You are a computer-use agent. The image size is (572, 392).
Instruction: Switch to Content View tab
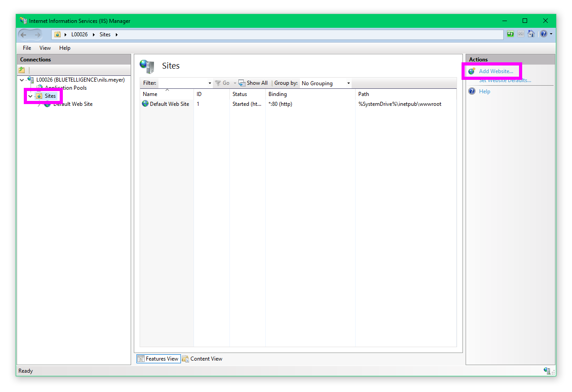click(x=202, y=359)
